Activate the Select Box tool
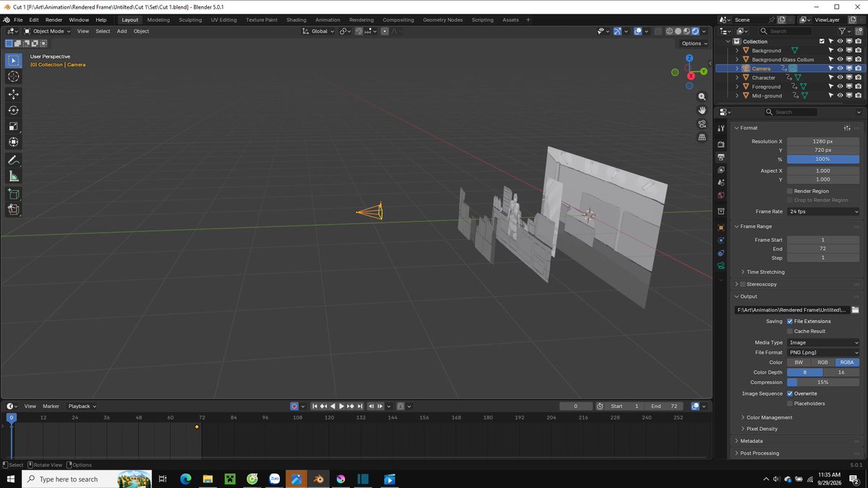 click(x=14, y=61)
